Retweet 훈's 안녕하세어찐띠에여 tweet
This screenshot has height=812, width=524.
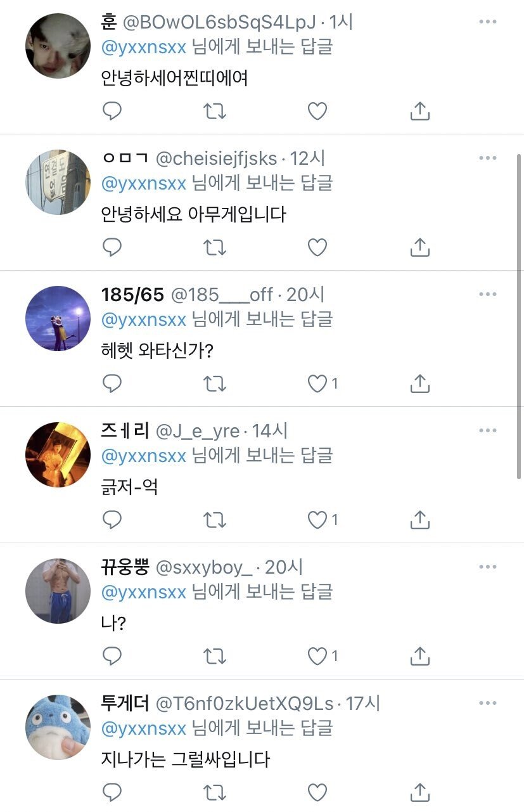pyautogui.click(x=215, y=112)
